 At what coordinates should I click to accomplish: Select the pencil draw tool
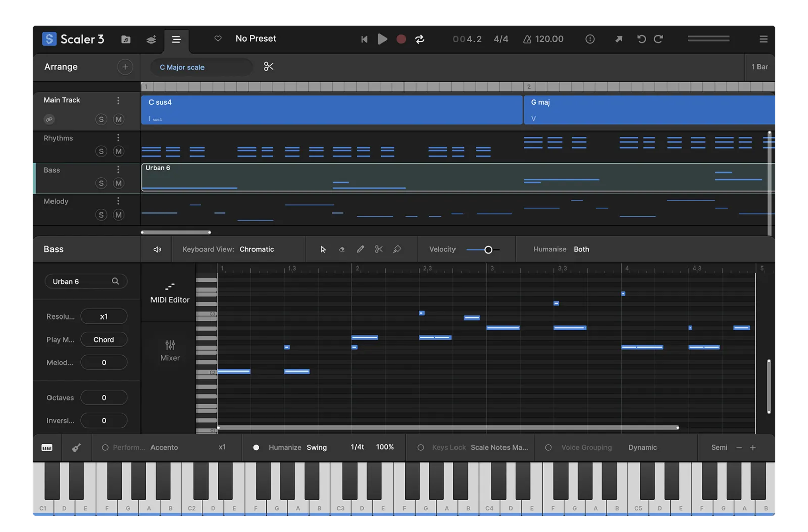click(360, 249)
